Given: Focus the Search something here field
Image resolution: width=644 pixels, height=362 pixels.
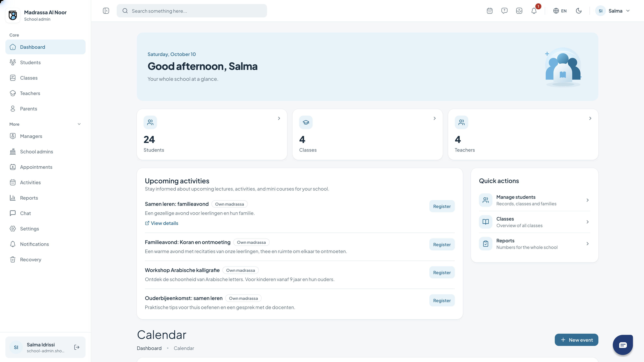Looking at the screenshot, I should [x=192, y=11].
